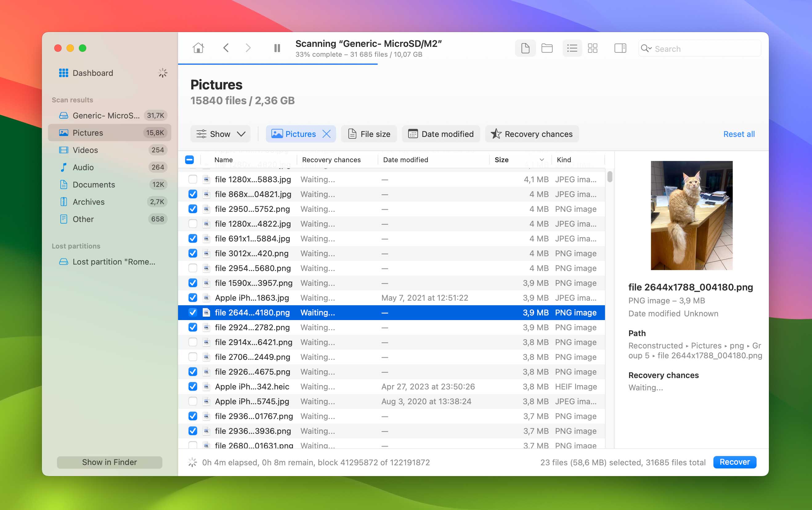This screenshot has height=510, width=812.
Task: Click the Audio music note icon
Action: click(x=63, y=167)
